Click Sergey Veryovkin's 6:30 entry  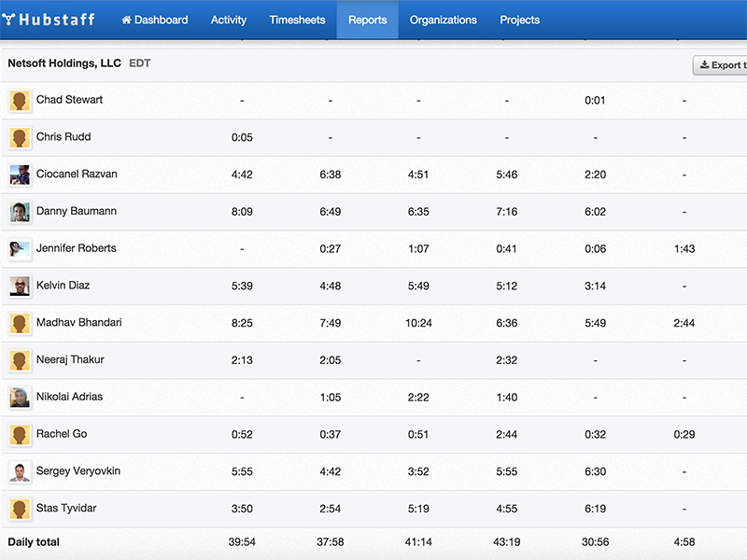point(595,472)
